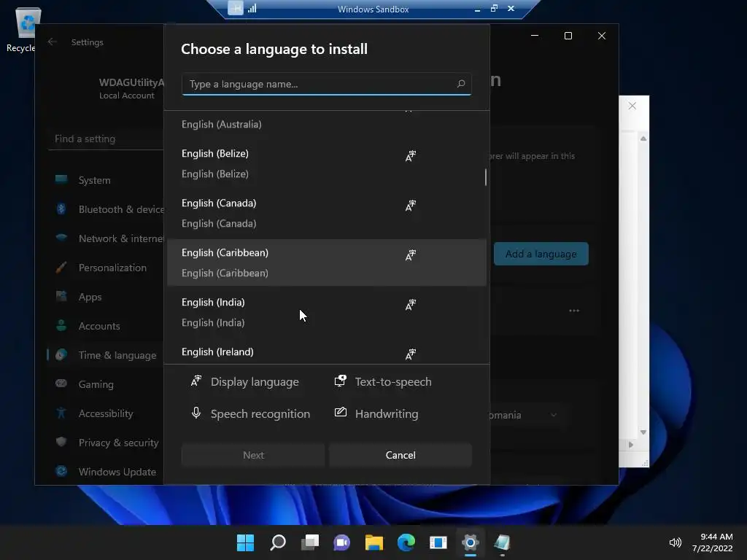Click the Find a setting search box
Screen dimensions: 747x560
[x=106, y=139]
